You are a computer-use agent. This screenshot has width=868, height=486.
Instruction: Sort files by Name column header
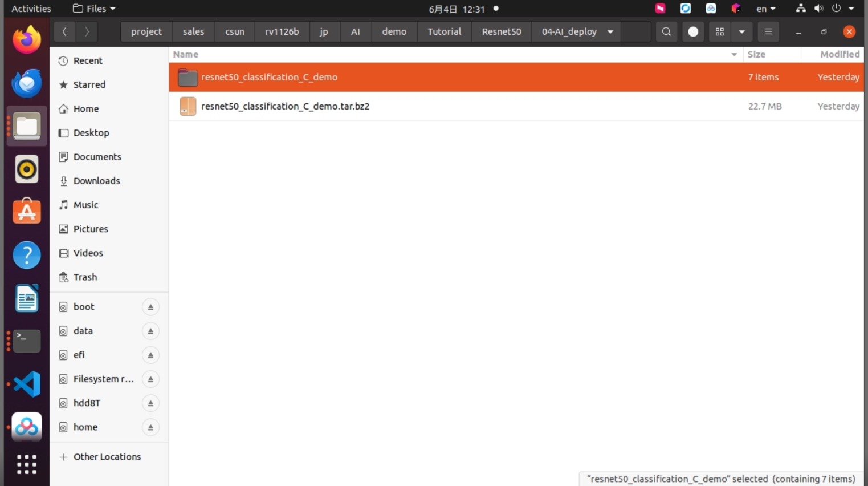(x=186, y=54)
